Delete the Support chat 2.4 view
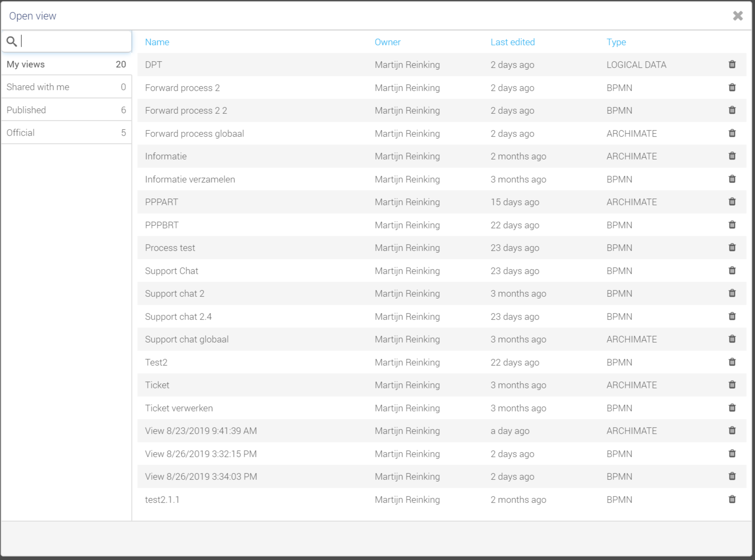Viewport: 755px width, 560px height. [x=732, y=316]
